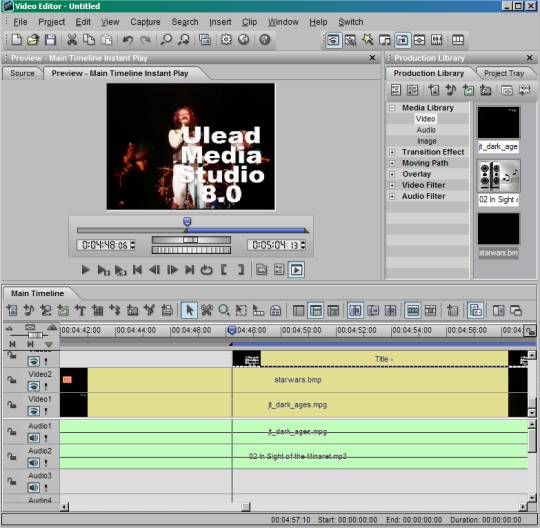540x528 pixels.
Task: Choose the arrow Selection tool in timeline
Action: (189, 310)
